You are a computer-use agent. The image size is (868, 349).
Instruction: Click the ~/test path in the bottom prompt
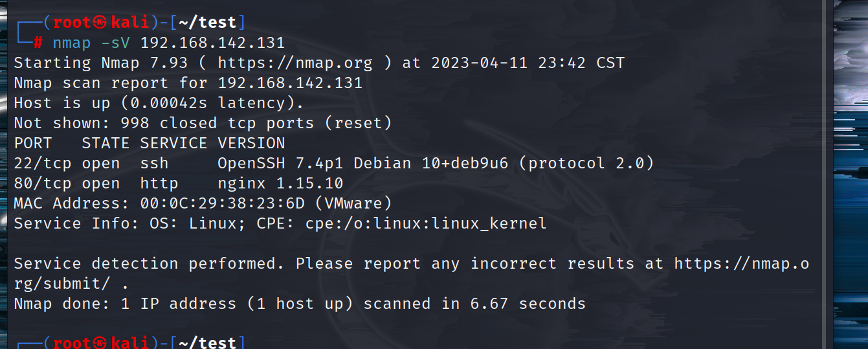tap(207, 342)
